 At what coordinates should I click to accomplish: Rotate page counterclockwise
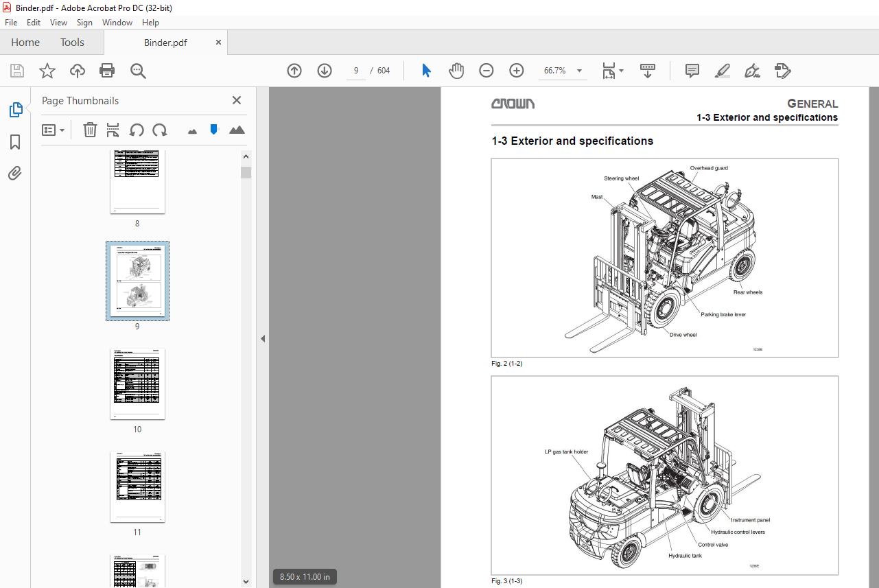click(137, 130)
